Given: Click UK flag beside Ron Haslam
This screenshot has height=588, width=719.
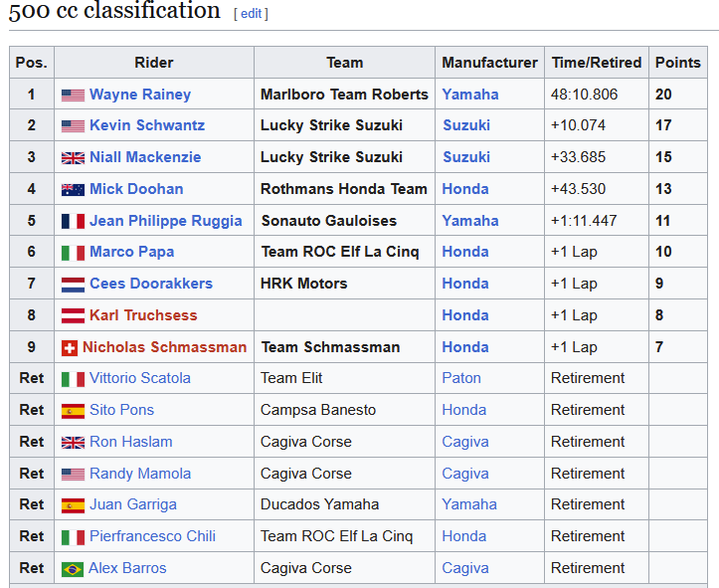Looking at the screenshot, I should (73, 443).
